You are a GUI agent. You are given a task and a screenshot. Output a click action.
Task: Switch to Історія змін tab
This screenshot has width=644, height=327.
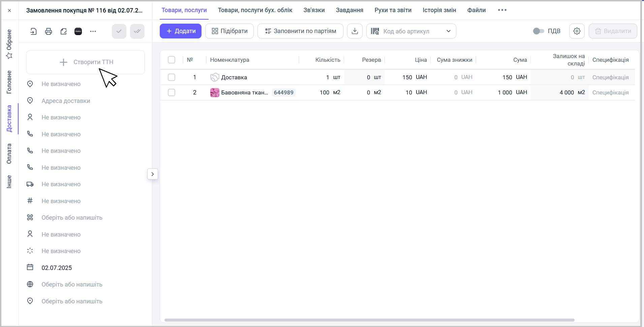[439, 10]
